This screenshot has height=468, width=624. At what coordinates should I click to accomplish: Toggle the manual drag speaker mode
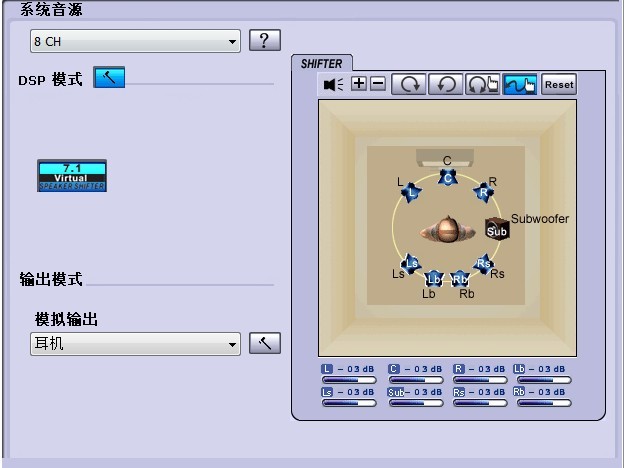pos(520,85)
